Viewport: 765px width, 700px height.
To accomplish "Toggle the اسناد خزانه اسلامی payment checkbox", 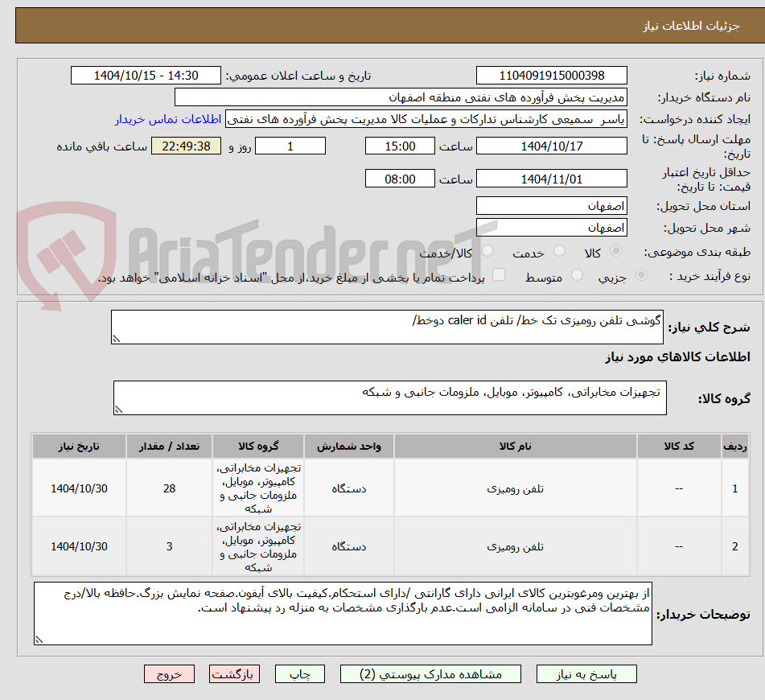I will (499, 275).
